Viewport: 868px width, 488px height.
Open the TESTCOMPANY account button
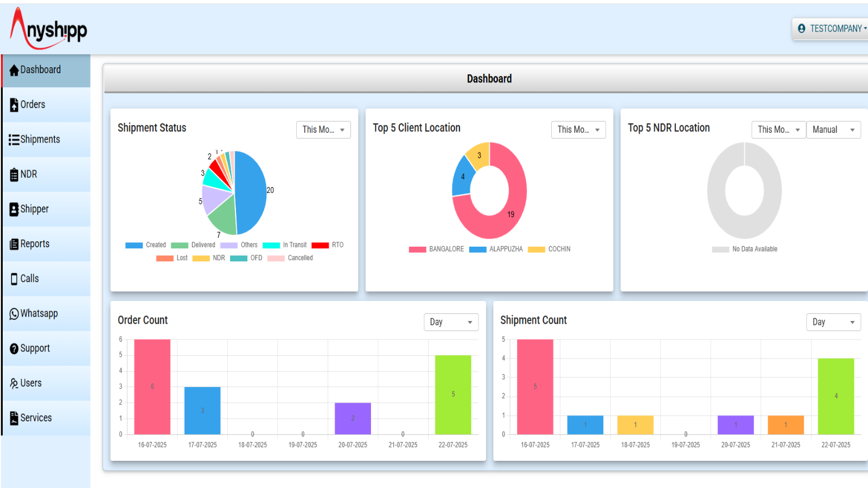click(831, 29)
